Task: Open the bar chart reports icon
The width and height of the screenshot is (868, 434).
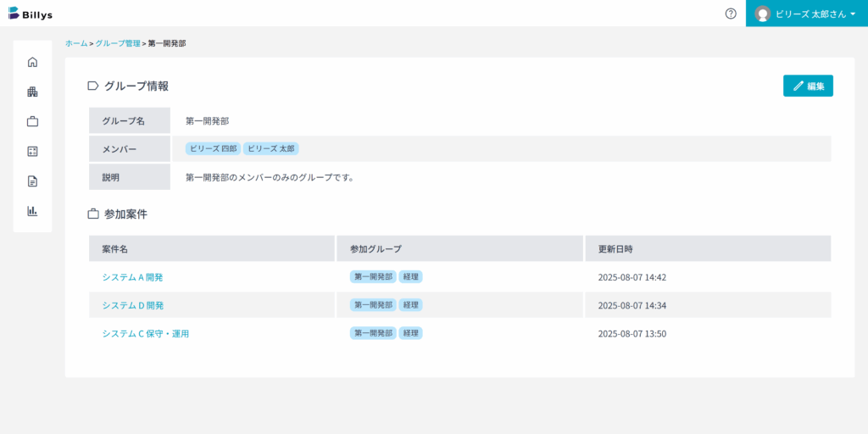Action: coord(33,211)
